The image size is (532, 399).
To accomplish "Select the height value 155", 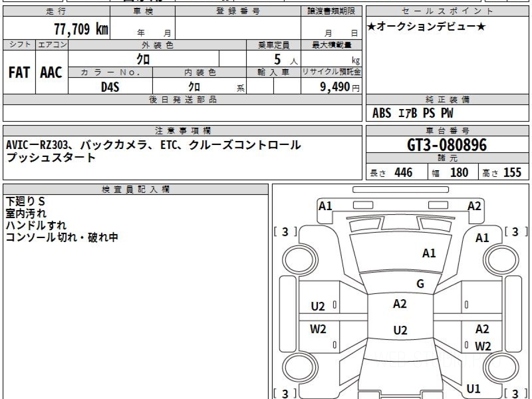I will pos(512,172).
